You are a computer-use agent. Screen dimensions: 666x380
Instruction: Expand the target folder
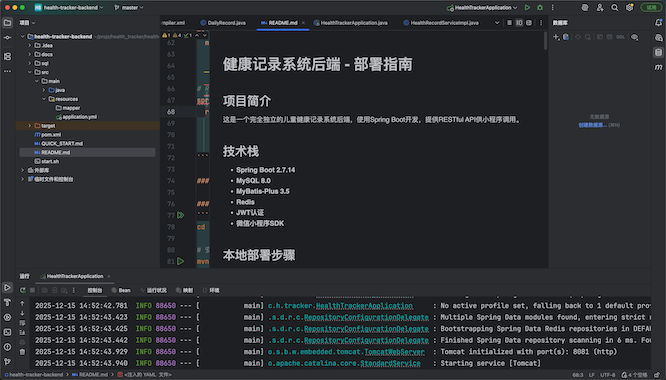[30, 126]
